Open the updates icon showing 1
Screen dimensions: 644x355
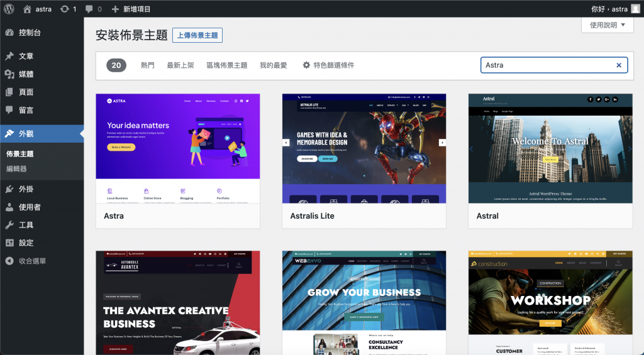click(65, 9)
